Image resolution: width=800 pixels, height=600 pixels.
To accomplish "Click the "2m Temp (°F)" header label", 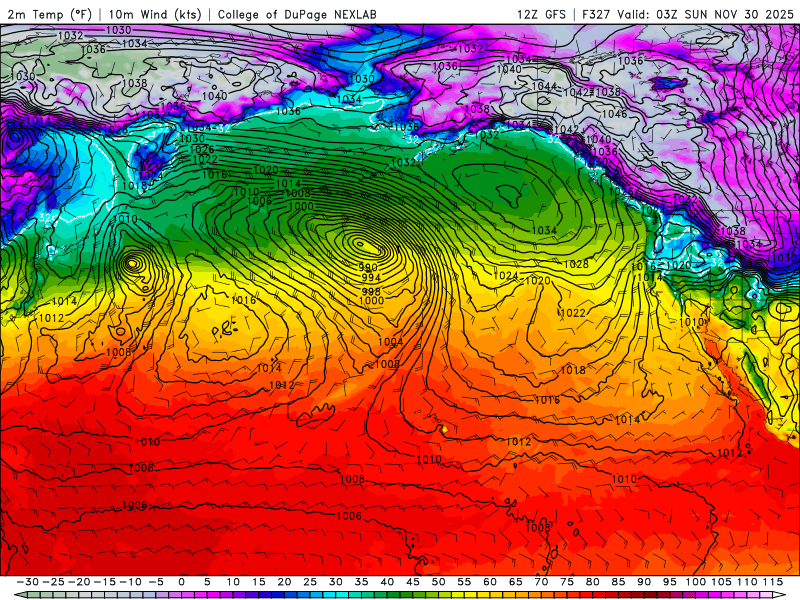I will click(49, 14).
